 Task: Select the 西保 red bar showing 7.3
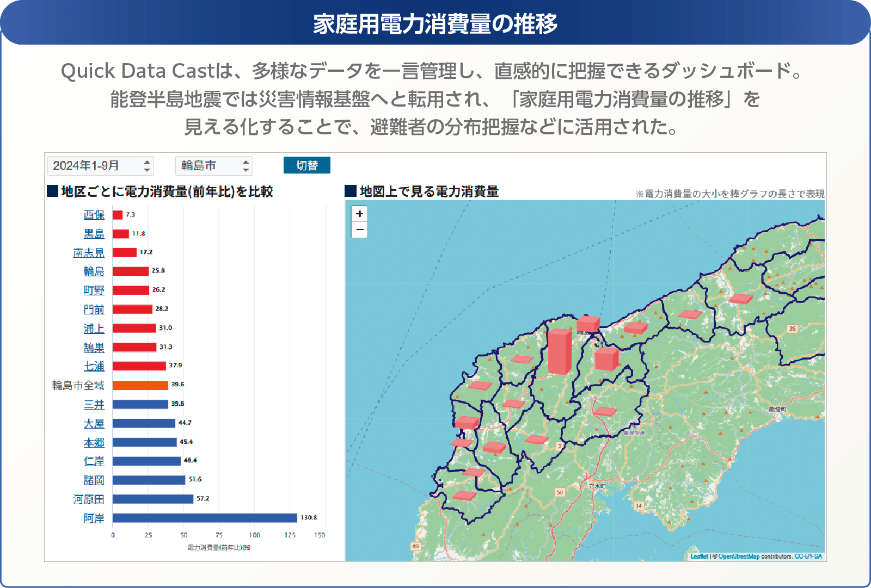click(x=118, y=215)
